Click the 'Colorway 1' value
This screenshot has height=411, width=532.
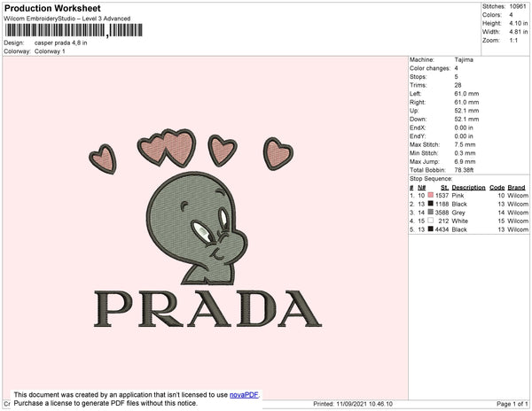[50, 51]
